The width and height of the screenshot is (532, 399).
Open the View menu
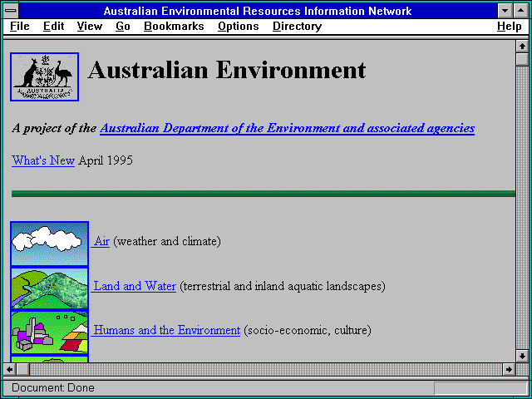[x=90, y=26]
